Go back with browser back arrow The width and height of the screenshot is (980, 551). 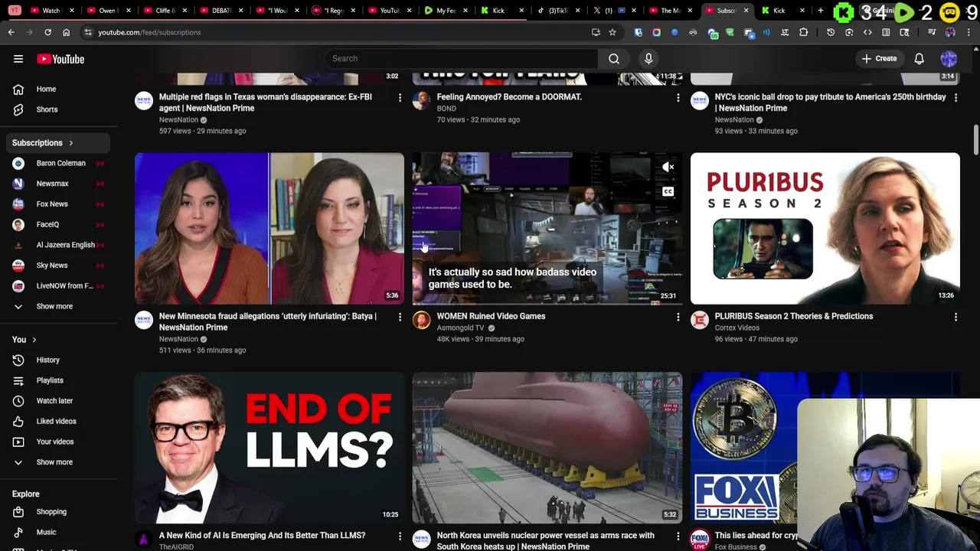[11, 32]
